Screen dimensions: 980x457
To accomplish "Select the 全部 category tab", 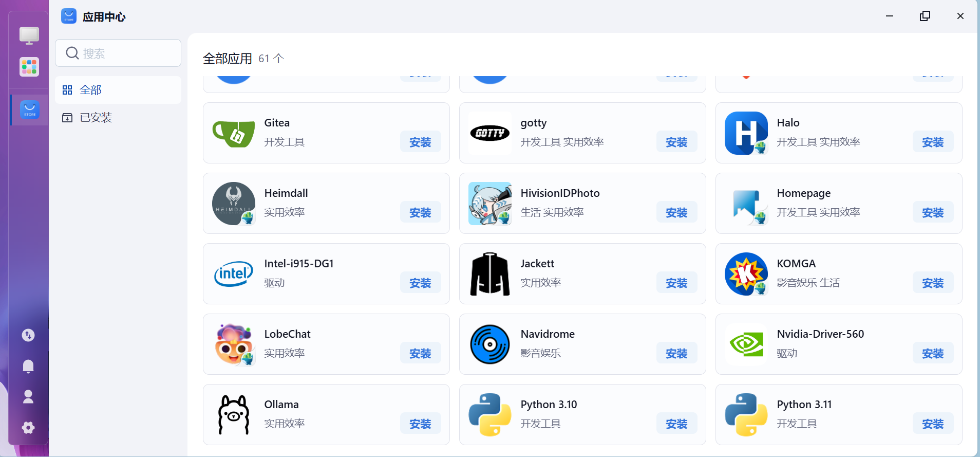I will (x=118, y=90).
